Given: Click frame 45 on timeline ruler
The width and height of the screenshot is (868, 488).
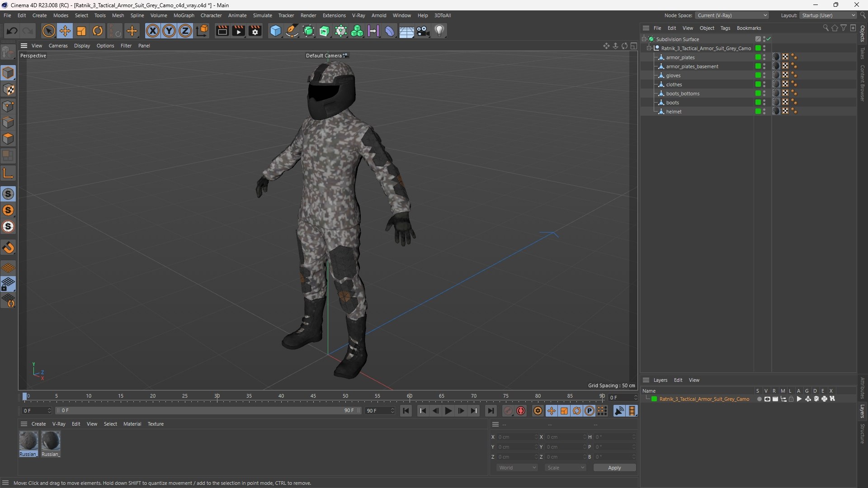Looking at the screenshot, I should [313, 396].
